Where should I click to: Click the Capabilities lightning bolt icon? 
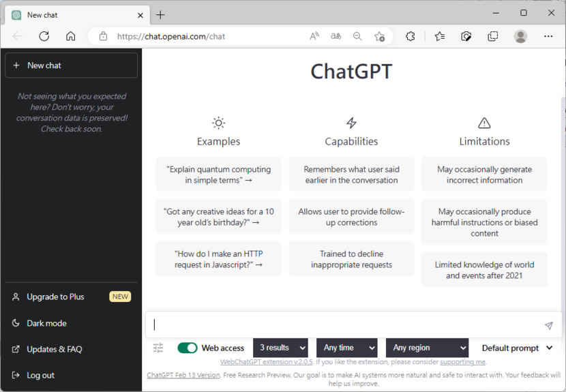click(352, 123)
